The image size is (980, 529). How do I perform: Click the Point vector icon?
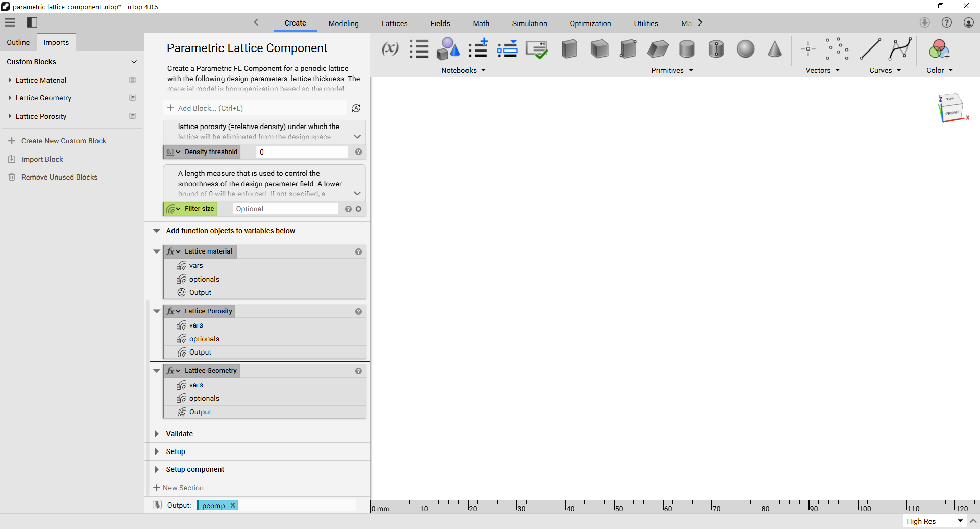click(808, 49)
